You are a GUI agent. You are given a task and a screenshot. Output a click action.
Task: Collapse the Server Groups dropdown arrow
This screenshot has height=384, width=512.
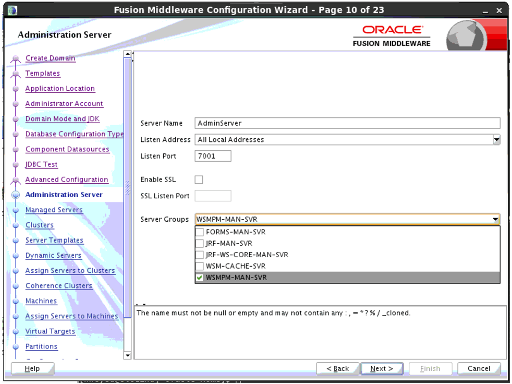coord(496,219)
